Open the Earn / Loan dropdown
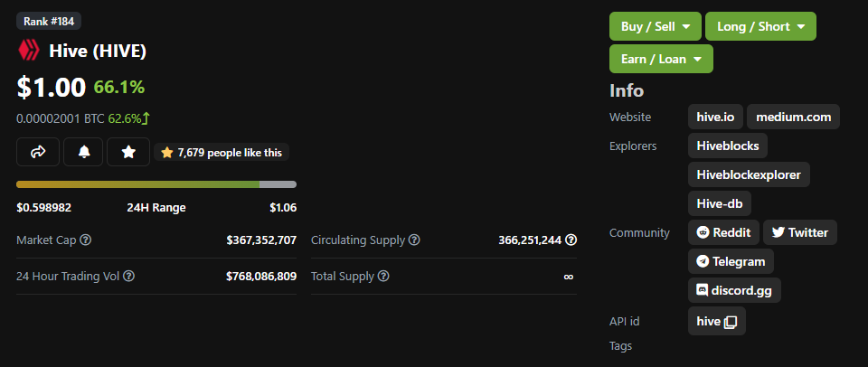 click(661, 59)
